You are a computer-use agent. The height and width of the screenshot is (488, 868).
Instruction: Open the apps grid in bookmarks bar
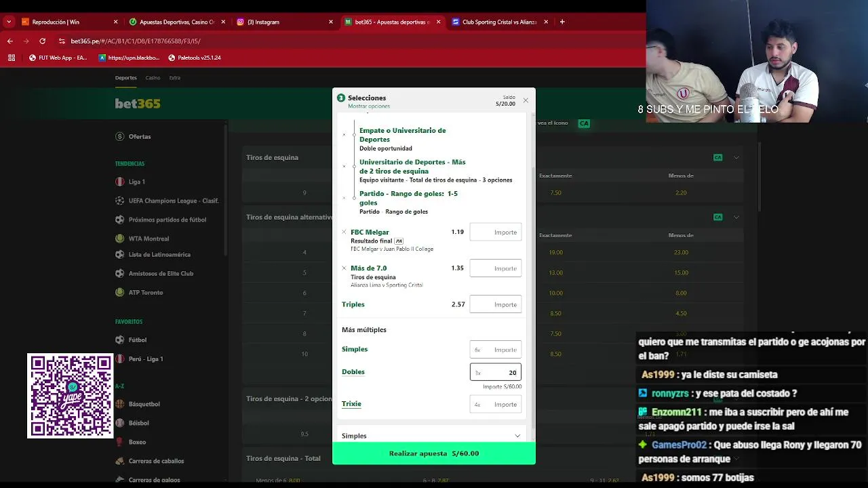coord(12,58)
